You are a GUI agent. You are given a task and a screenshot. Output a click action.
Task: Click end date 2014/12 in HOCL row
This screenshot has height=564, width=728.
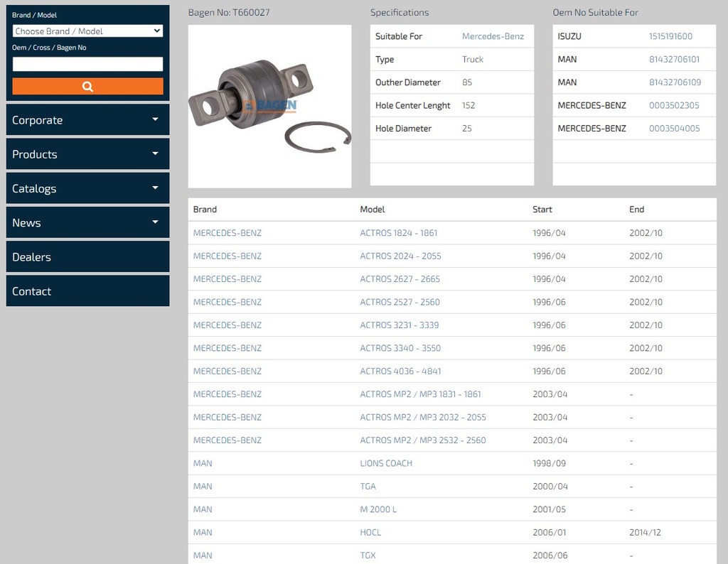[645, 533]
